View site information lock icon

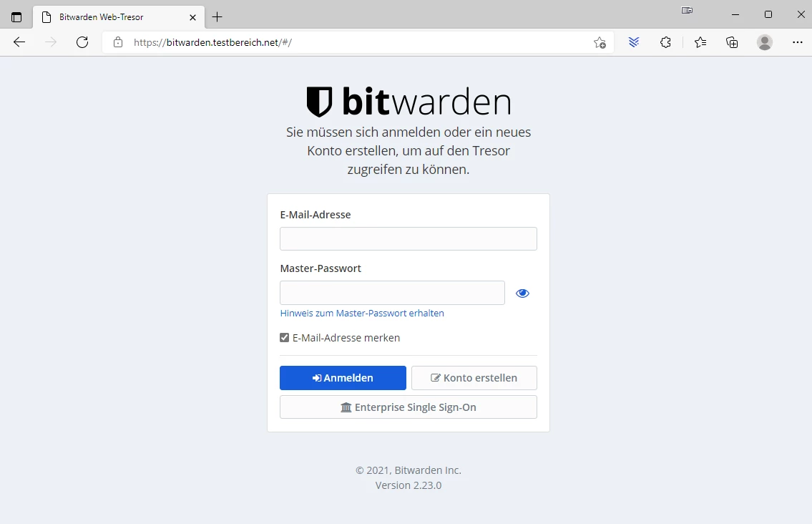click(x=118, y=42)
